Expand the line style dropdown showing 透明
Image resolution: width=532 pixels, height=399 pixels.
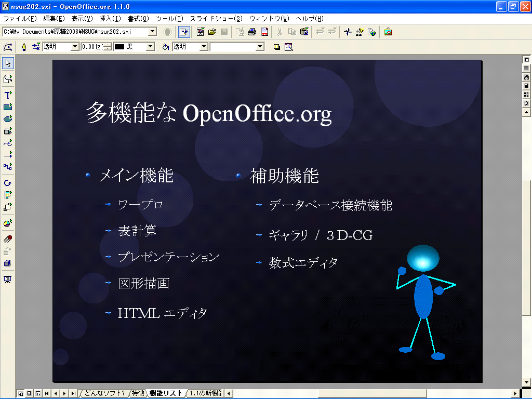coord(75,47)
